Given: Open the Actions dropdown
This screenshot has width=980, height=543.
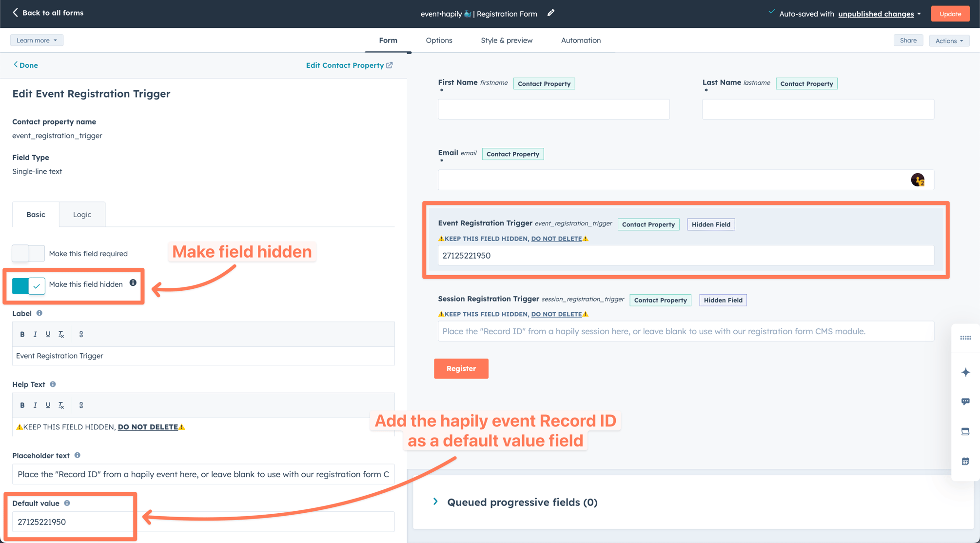Looking at the screenshot, I should click(949, 40).
